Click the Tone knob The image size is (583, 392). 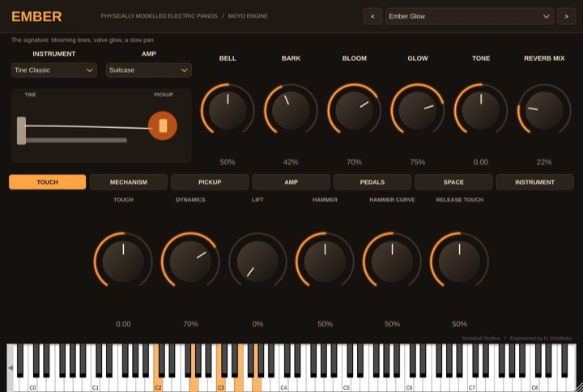click(481, 110)
